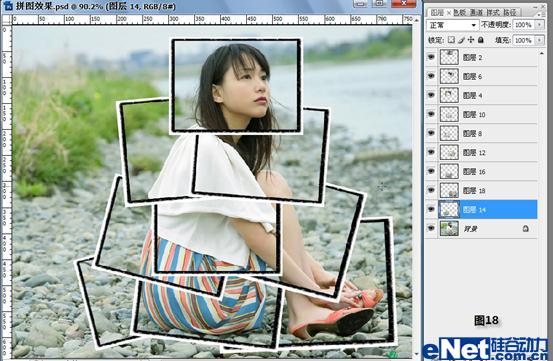Toggle visibility of 图层 4

(x=431, y=95)
